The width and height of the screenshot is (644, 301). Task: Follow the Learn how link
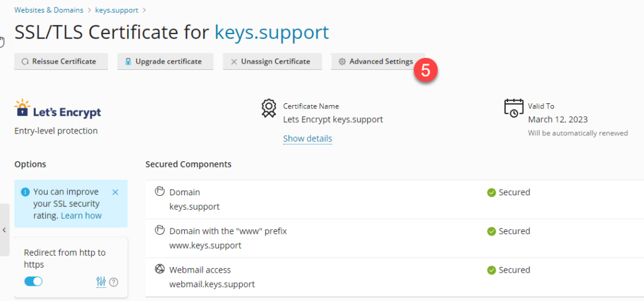[81, 215]
